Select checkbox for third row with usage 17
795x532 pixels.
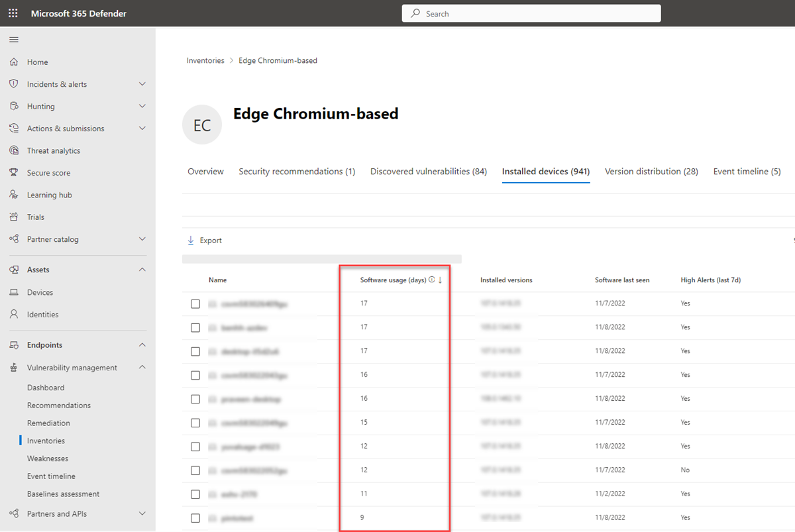pos(195,351)
